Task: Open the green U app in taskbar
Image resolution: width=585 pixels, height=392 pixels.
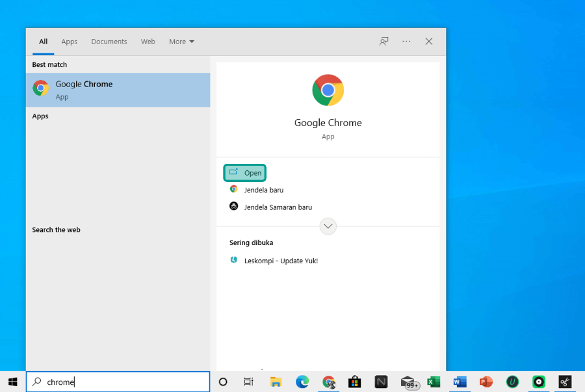Action: pos(512,382)
